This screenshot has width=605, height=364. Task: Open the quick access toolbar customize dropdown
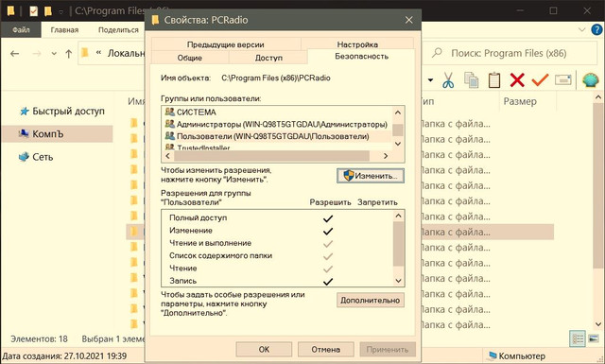(60, 12)
